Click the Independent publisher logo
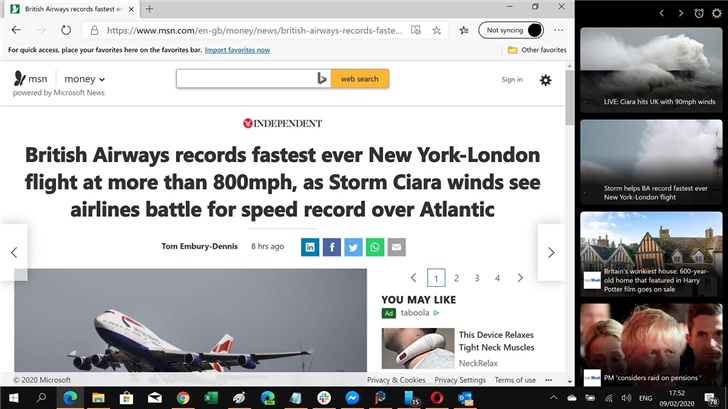Screen dimensions: 728x409 click(x=282, y=123)
